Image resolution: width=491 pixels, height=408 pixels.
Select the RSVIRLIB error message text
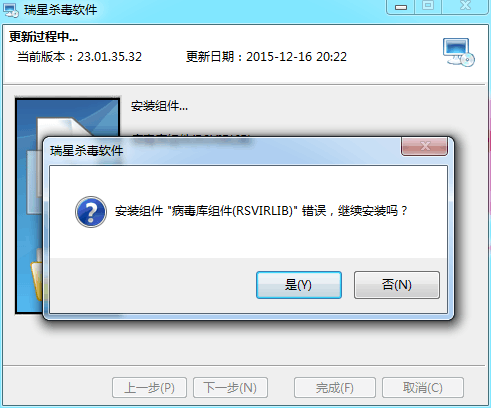[261, 211]
